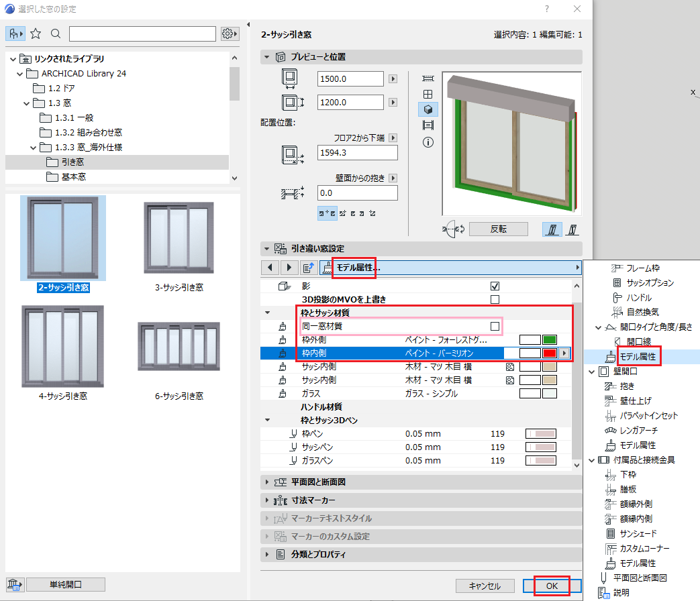The width and height of the screenshot is (700, 601).
Task: Collapse 1.3.3 窓_海外仕様 folder
Action: [33, 148]
